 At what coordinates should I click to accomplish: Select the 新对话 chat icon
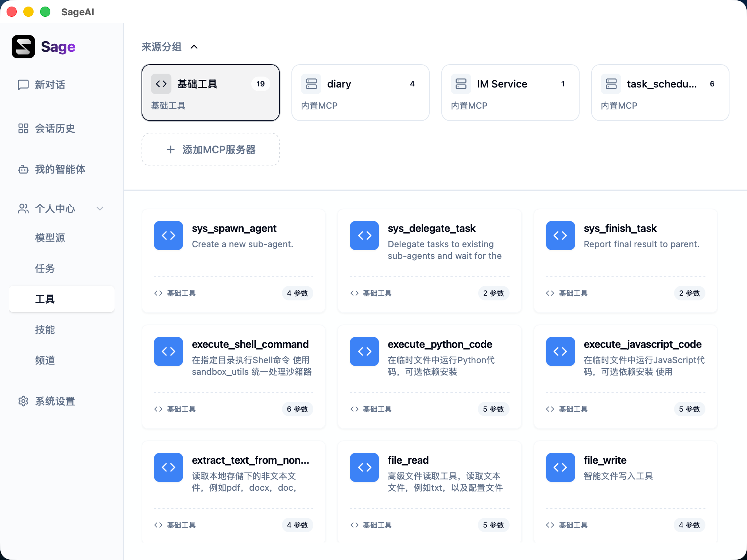pos(23,85)
